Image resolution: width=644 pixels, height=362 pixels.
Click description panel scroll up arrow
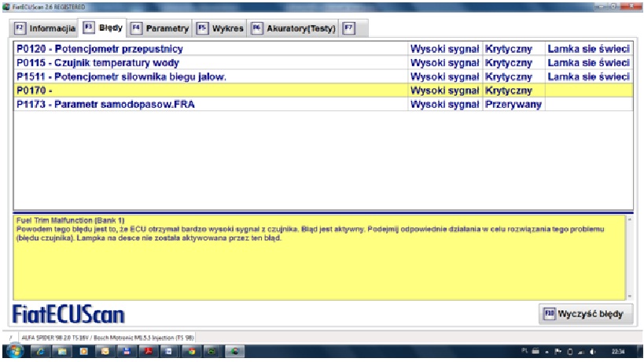(630, 220)
